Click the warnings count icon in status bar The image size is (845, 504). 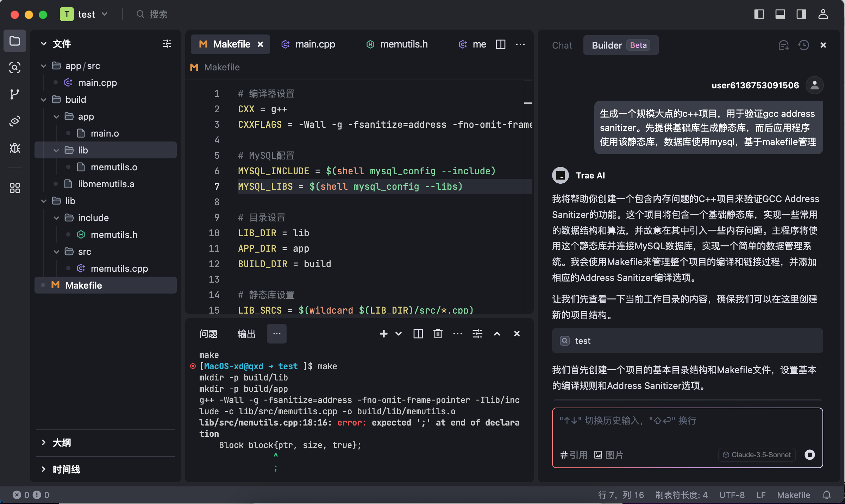coord(37,495)
